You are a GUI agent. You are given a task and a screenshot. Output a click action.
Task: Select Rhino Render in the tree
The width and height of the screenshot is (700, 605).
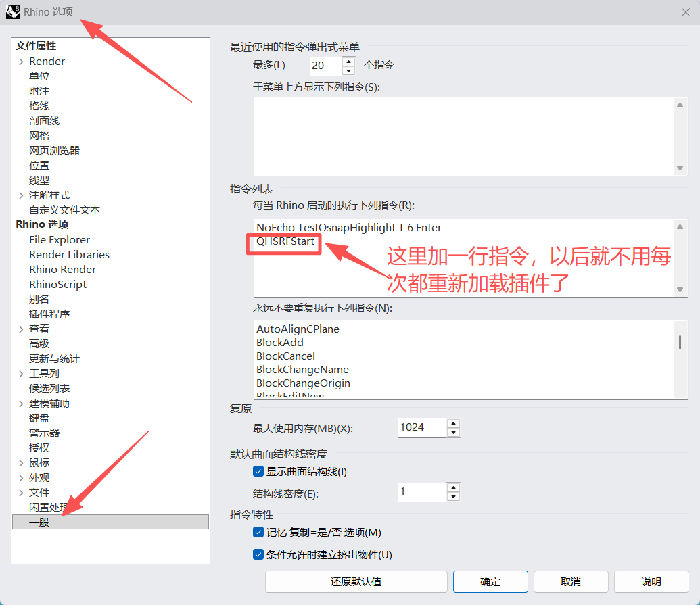point(62,270)
